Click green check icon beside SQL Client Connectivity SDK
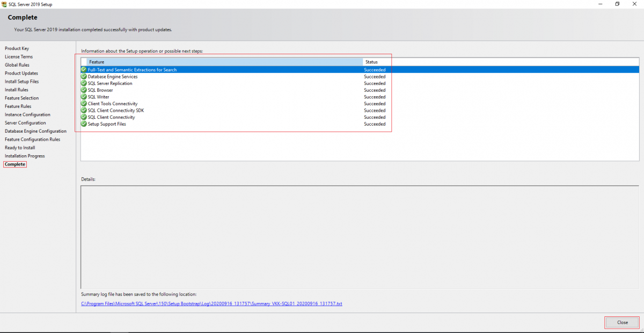This screenshot has width=644, height=333. pyautogui.click(x=84, y=110)
